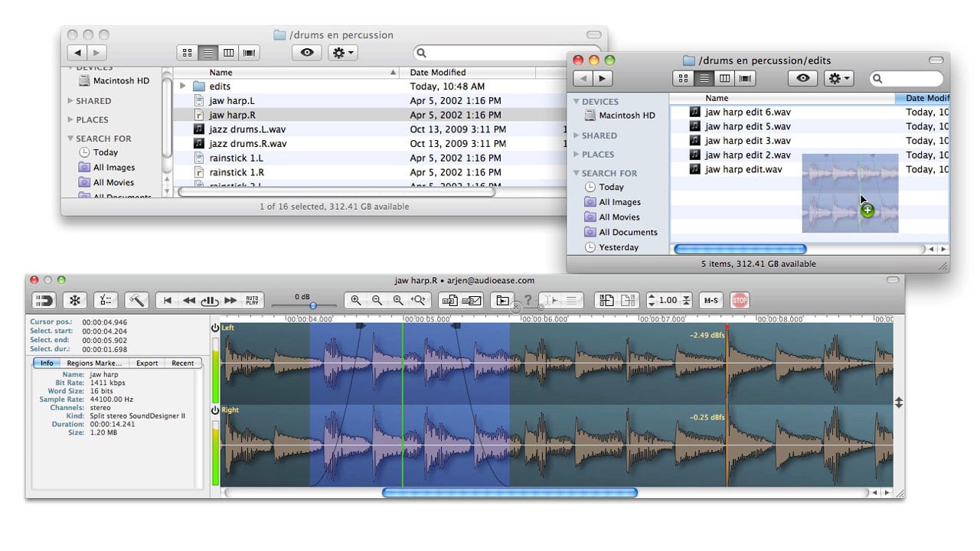Image resolution: width=980 pixels, height=551 pixels.
Task: Click the snowflake freeze icon
Action: (x=76, y=301)
